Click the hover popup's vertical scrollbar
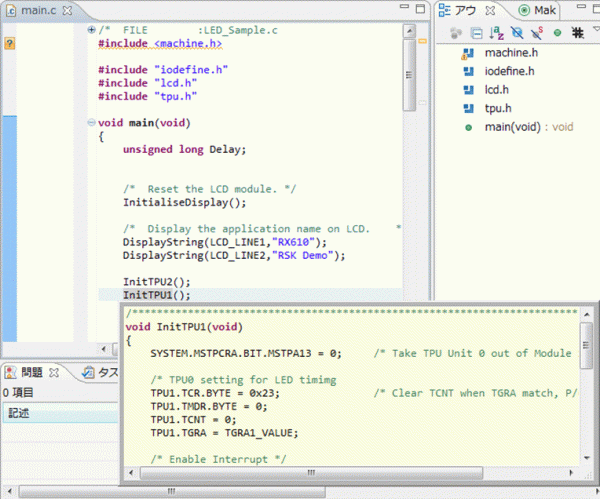Screen dimensions: 600x499 coord(586,345)
